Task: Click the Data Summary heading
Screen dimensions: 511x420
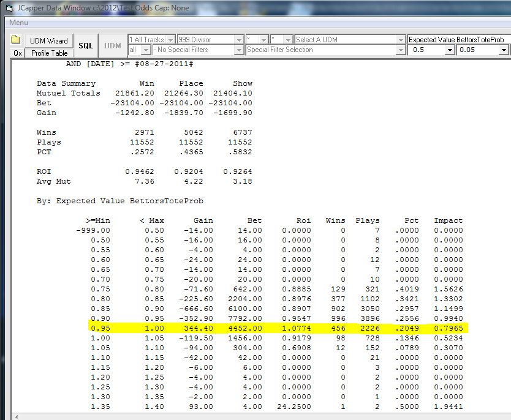Action: click(66, 83)
